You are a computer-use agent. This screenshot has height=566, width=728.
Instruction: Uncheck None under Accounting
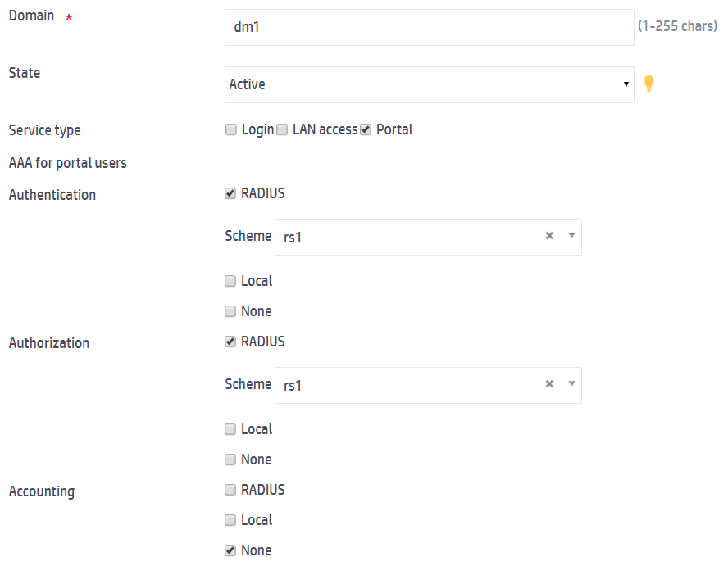point(230,550)
